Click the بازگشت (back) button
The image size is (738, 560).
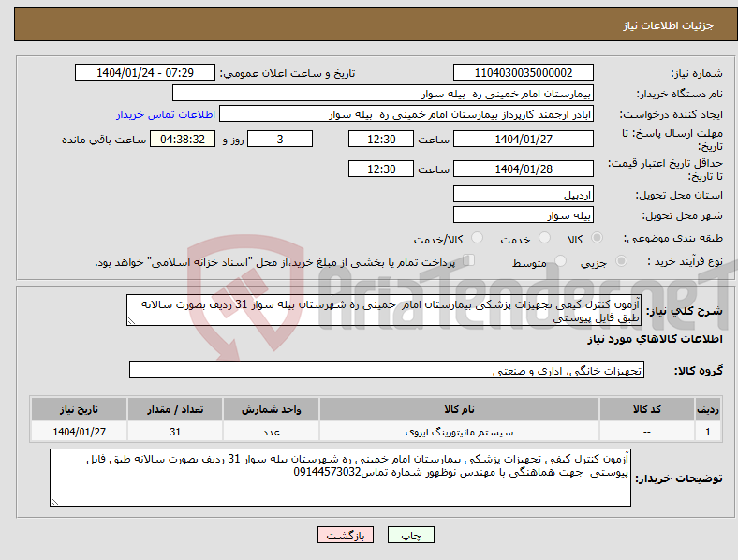pyautogui.click(x=346, y=535)
